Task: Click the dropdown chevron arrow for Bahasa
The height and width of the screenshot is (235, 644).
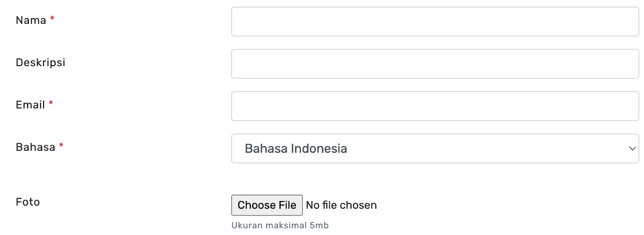Action: [x=632, y=149]
